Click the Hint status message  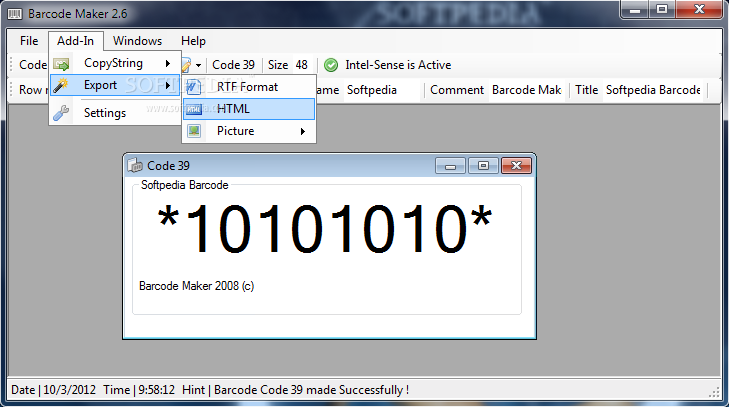coord(296,390)
